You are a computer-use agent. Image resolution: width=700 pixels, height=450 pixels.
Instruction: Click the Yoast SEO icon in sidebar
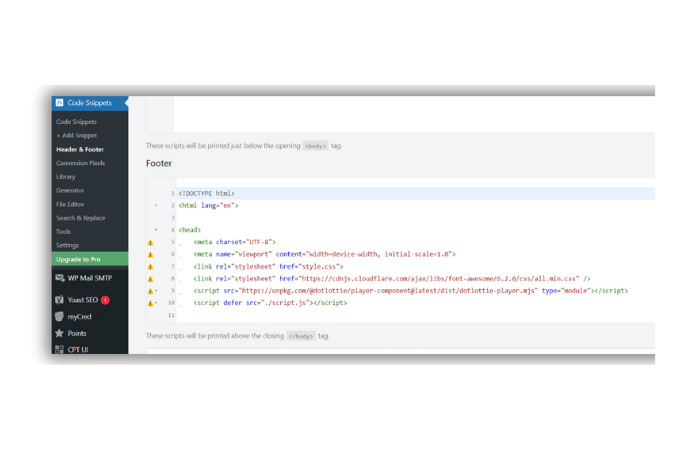coord(59,300)
